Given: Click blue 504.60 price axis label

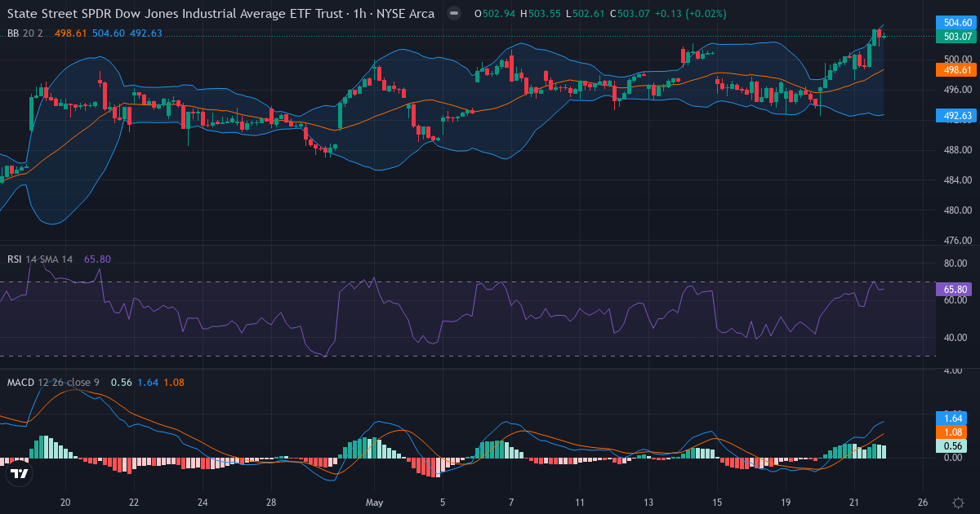Looking at the screenshot, I should (956, 23).
